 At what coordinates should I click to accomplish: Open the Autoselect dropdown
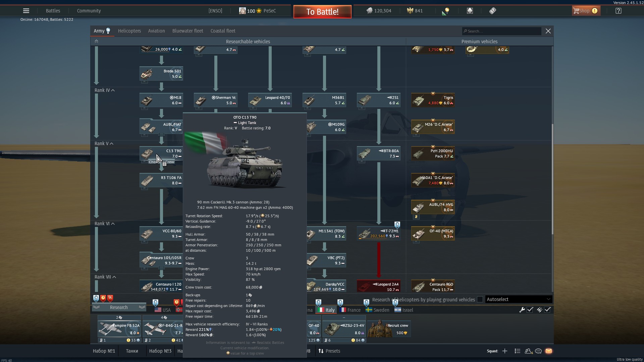click(519, 299)
